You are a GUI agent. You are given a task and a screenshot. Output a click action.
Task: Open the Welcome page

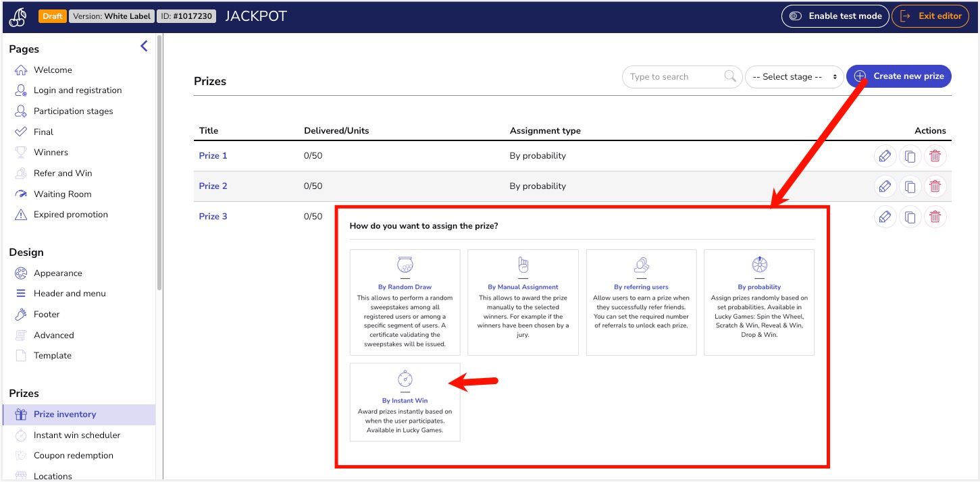(53, 70)
